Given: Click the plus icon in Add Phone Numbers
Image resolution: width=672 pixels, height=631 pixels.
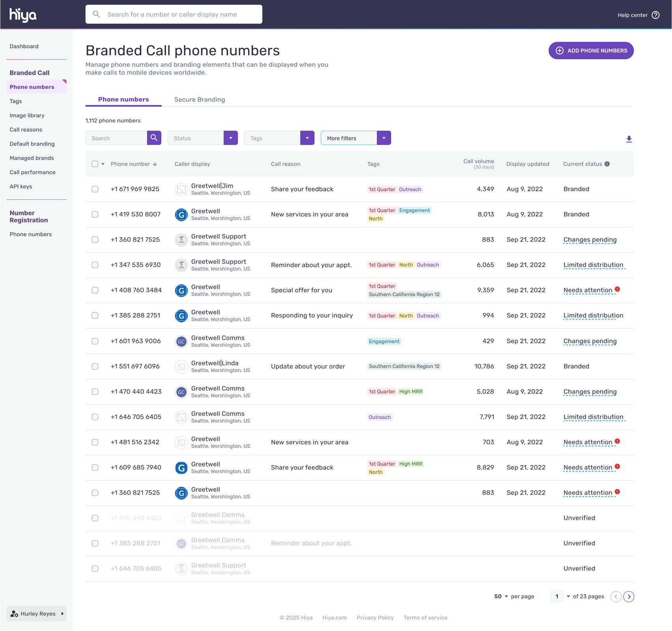Looking at the screenshot, I should click(559, 51).
